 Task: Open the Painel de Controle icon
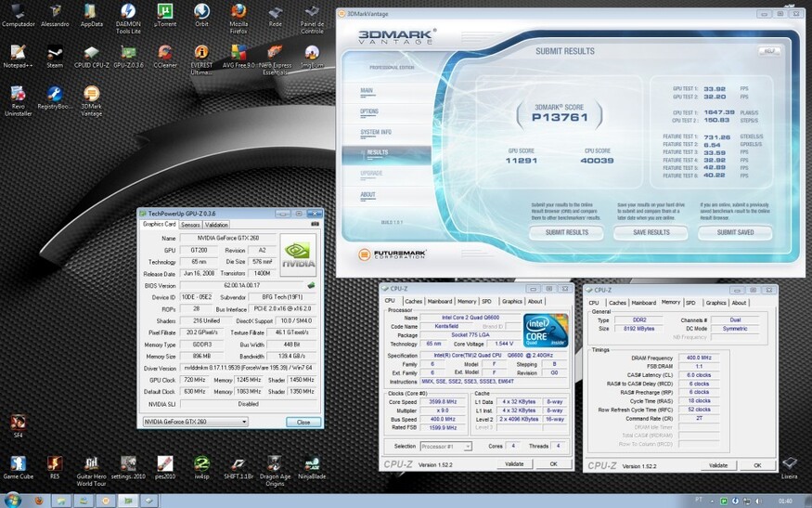[x=312, y=19]
